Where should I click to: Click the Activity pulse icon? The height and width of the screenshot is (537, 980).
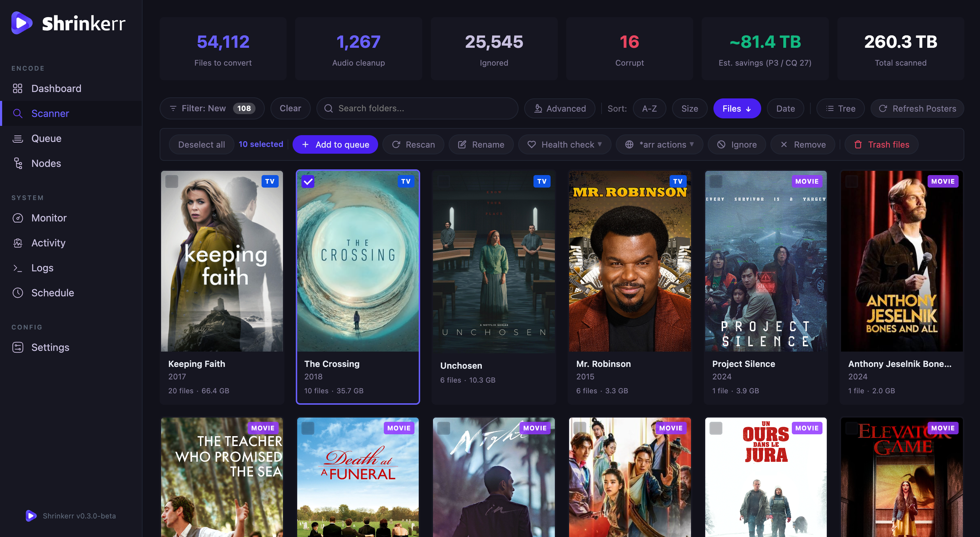tap(17, 243)
